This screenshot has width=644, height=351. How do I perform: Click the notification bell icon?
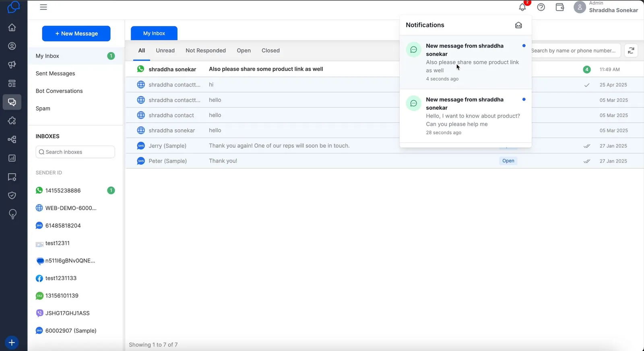point(522,7)
